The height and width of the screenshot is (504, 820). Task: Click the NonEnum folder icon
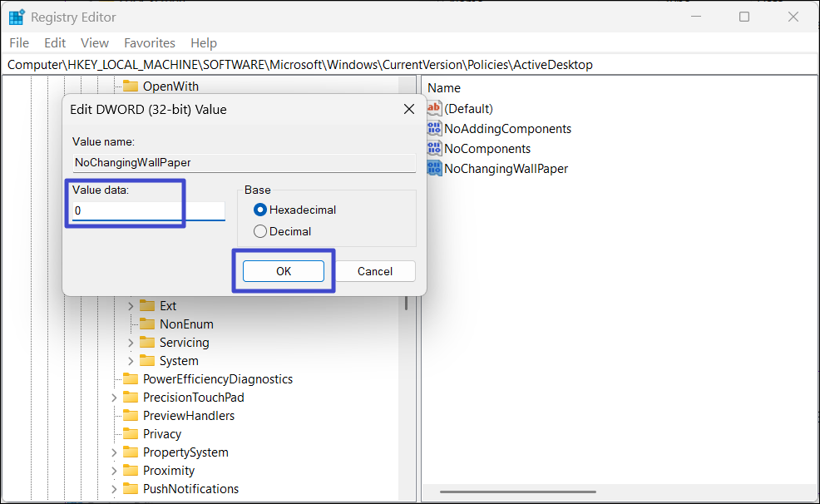click(147, 324)
